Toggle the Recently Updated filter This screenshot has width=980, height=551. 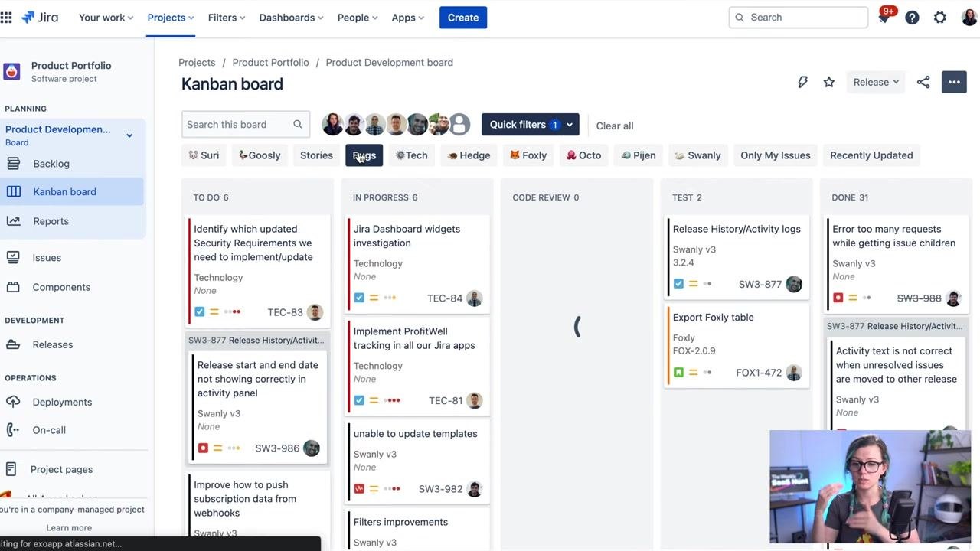click(871, 155)
